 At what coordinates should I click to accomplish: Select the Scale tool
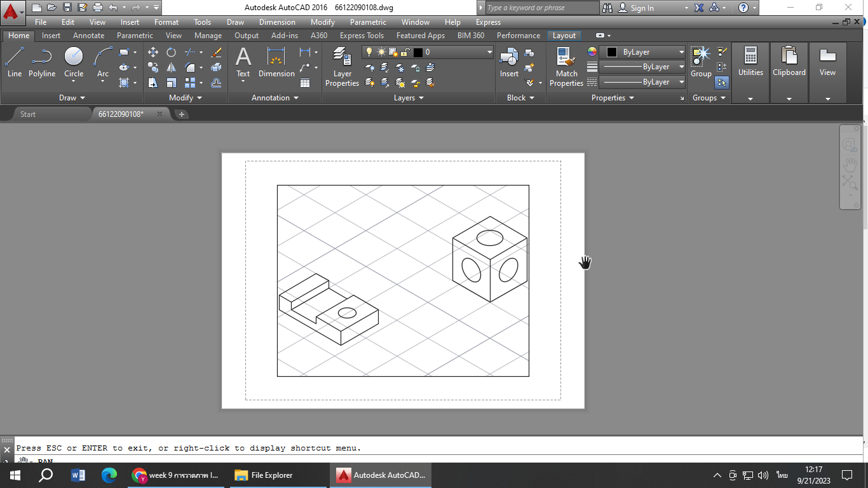pos(171,83)
